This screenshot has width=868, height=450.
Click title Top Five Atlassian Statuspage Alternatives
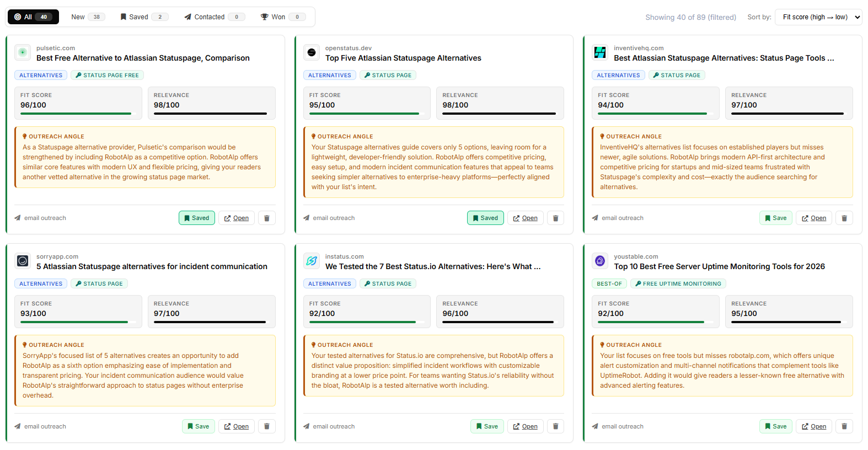tap(403, 58)
